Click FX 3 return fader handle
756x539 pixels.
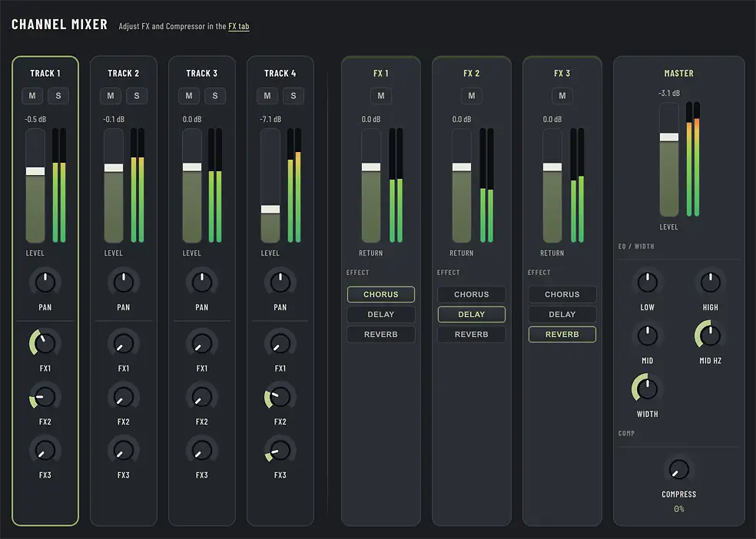coord(552,167)
